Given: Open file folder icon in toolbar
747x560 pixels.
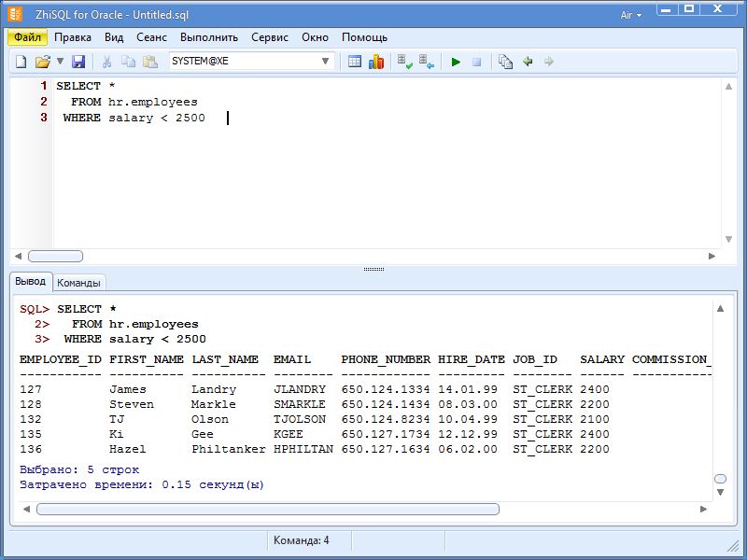Looking at the screenshot, I should click(42, 62).
